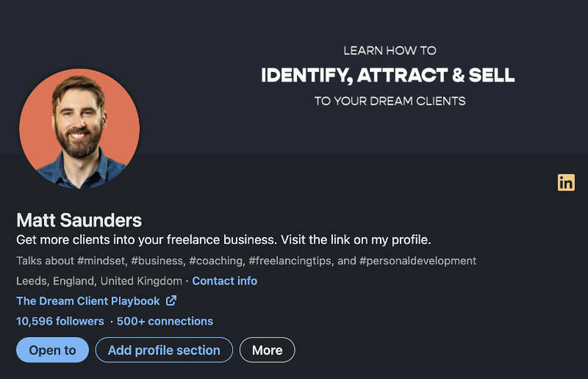Select the #personaldevelopment hashtag
Image resolution: width=588 pixels, height=379 pixels.
point(417,261)
